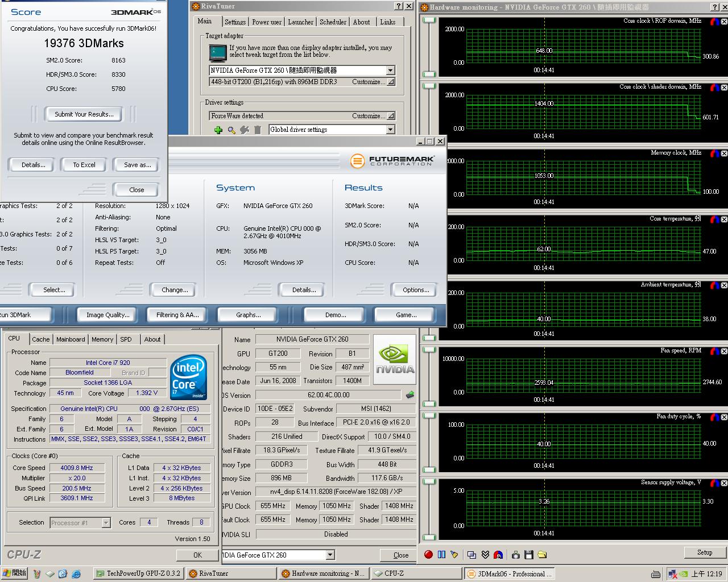728x582 pixels.
Task: Save monitoring data with the floppy disk icon
Action: [528, 555]
